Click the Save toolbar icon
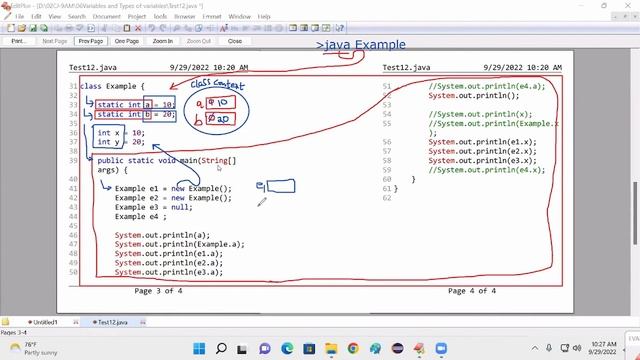Screen dimensions: 640x360 (x=33, y=28)
